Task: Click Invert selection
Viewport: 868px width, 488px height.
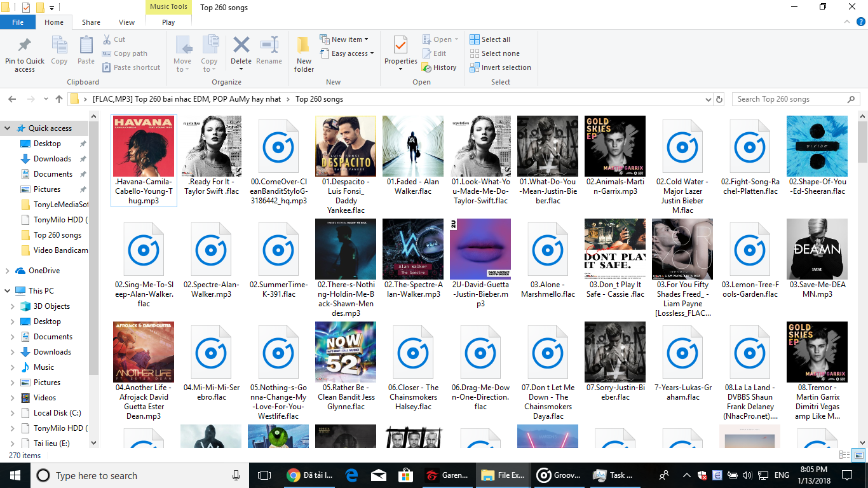Action: (x=500, y=67)
